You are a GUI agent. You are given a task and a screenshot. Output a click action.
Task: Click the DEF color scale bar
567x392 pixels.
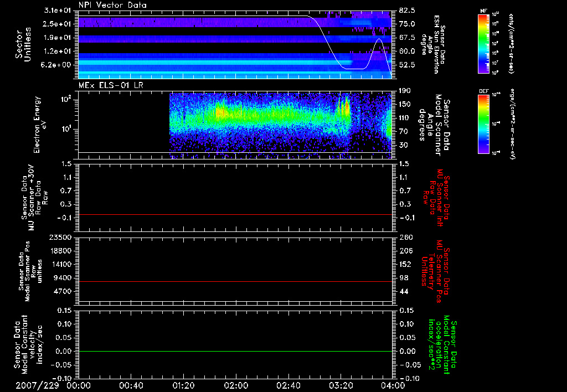pyautogui.click(x=483, y=124)
